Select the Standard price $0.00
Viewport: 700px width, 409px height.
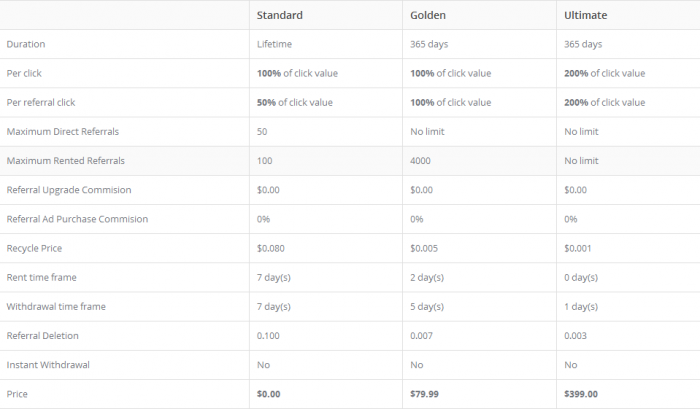269,394
